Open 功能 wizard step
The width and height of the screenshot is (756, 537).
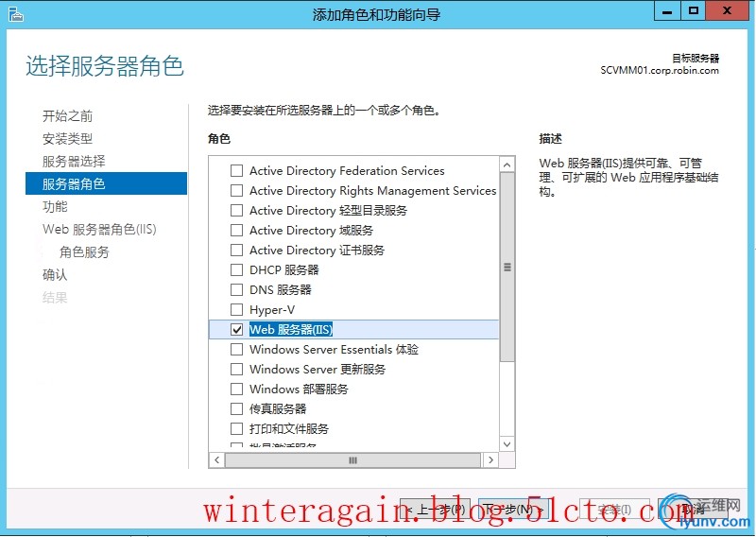55,206
